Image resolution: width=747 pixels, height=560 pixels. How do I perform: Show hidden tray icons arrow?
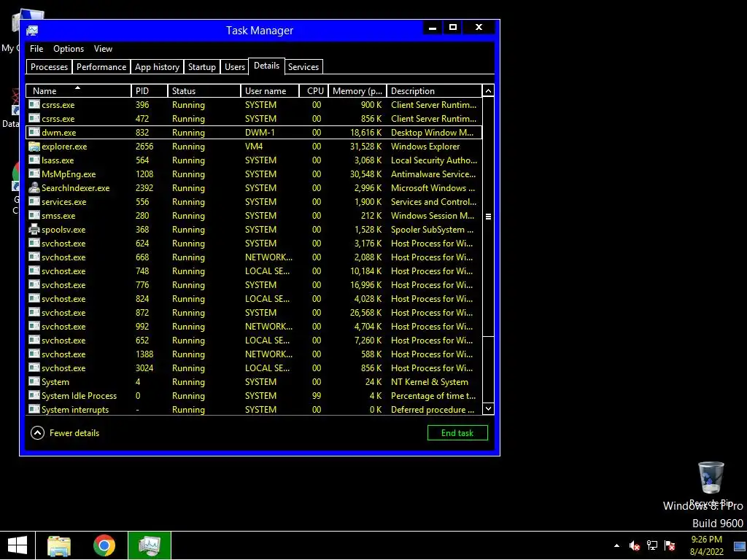click(x=616, y=545)
